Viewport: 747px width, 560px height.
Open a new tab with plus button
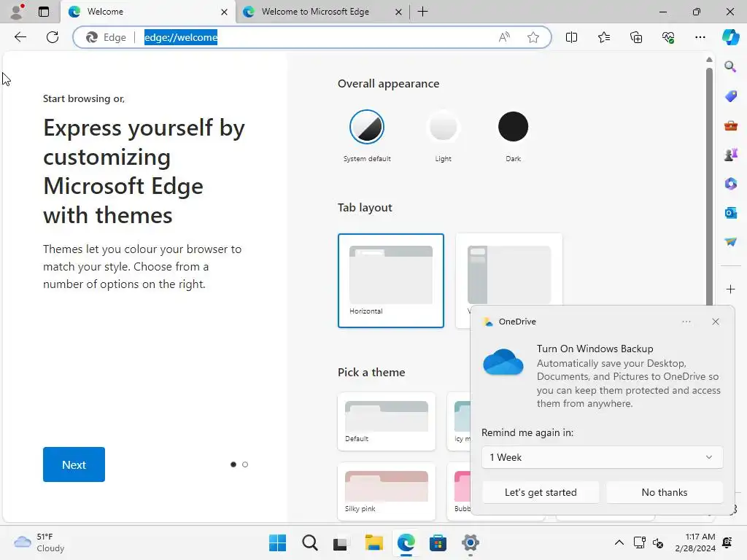(x=422, y=12)
